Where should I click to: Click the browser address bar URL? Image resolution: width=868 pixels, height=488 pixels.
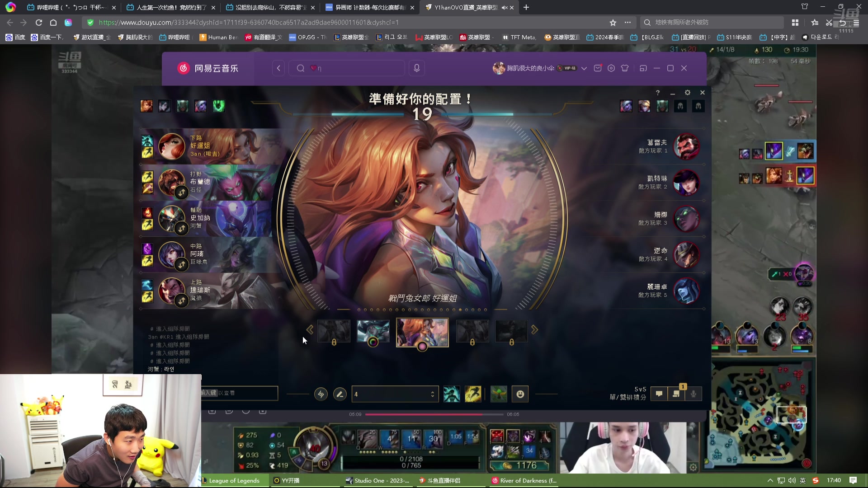(x=249, y=23)
